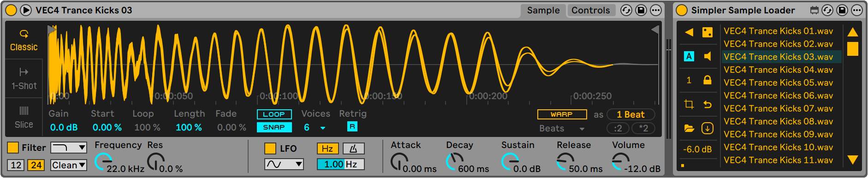868x178 pixels.
Task: Toggle Simpler Sample Loader device activator
Action: (682, 10)
